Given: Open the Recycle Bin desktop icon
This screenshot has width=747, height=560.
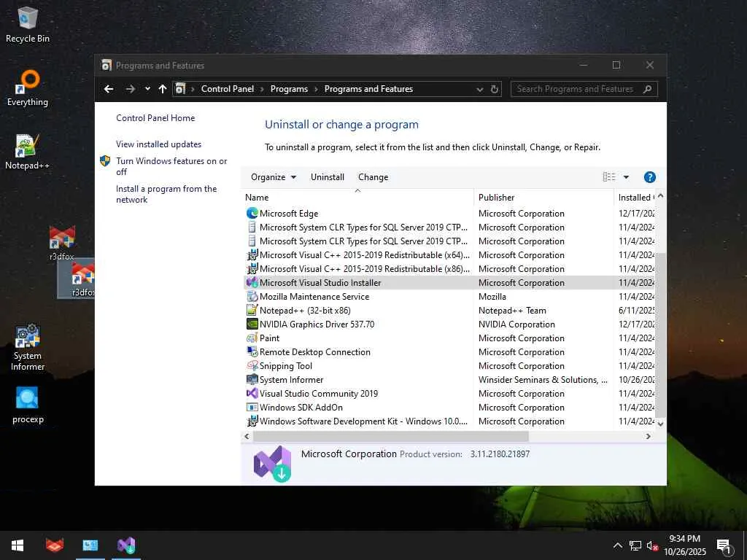Looking at the screenshot, I should 28,25.
